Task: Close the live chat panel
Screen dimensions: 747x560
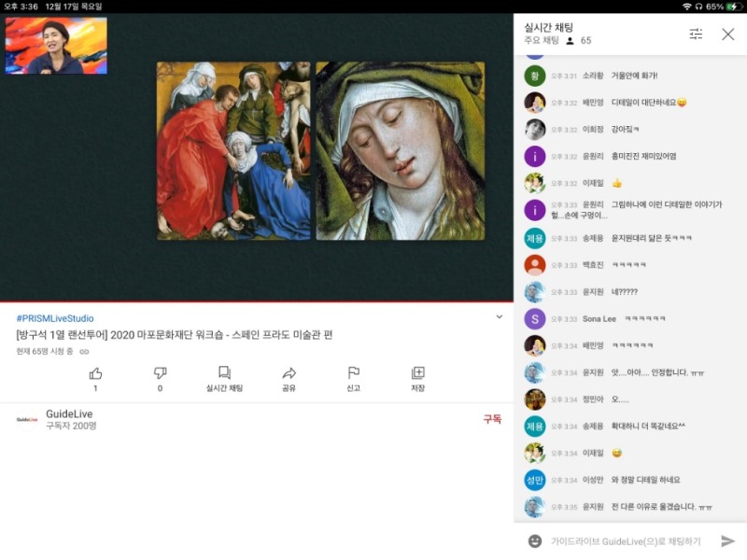Action: [727, 34]
